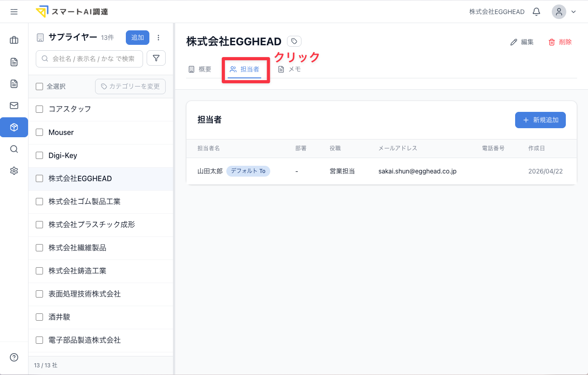The height and width of the screenshot is (375, 588).
Task: Click the user avatar icon
Action: point(559,12)
